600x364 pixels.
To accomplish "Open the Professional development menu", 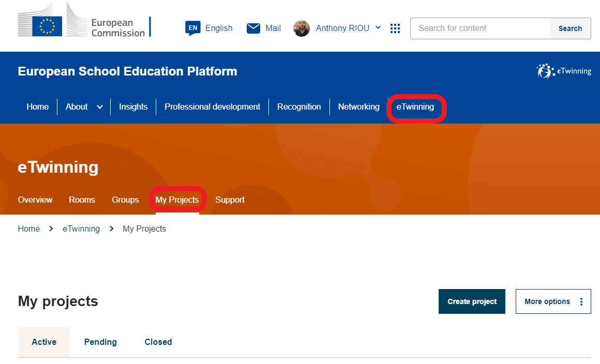I will (x=212, y=107).
